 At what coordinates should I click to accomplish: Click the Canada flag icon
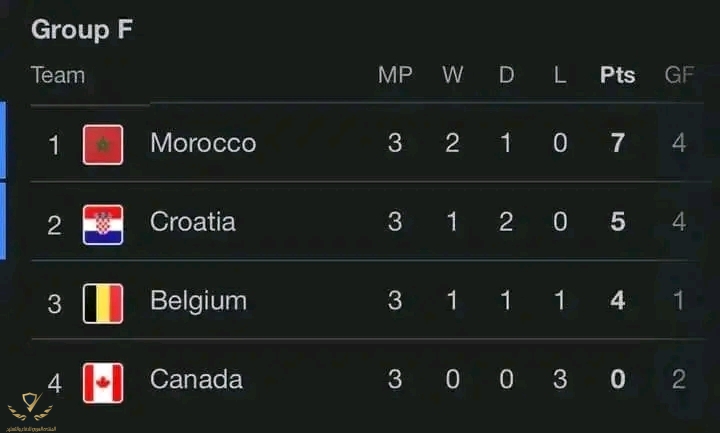click(103, 383)
